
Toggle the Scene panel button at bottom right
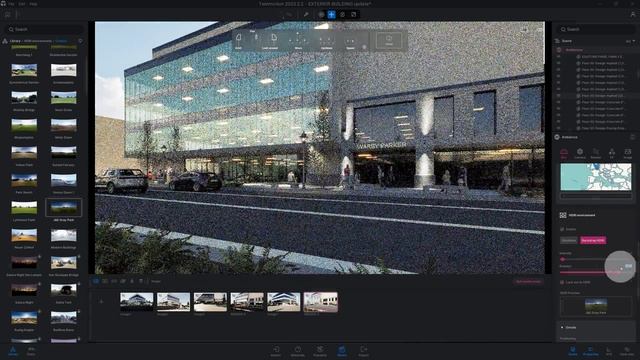tap(573, 351)
